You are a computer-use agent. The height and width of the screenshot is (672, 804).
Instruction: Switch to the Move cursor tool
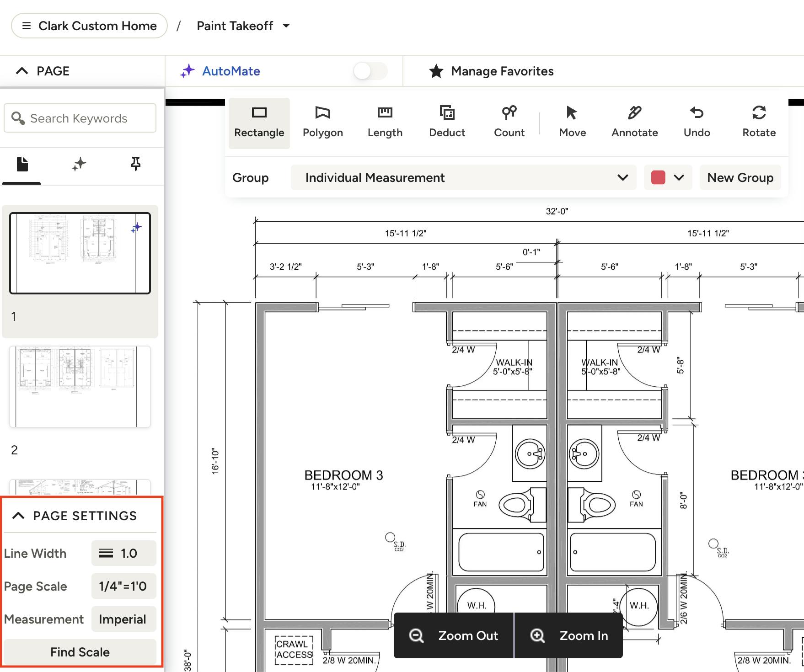(x=572, y=123)
